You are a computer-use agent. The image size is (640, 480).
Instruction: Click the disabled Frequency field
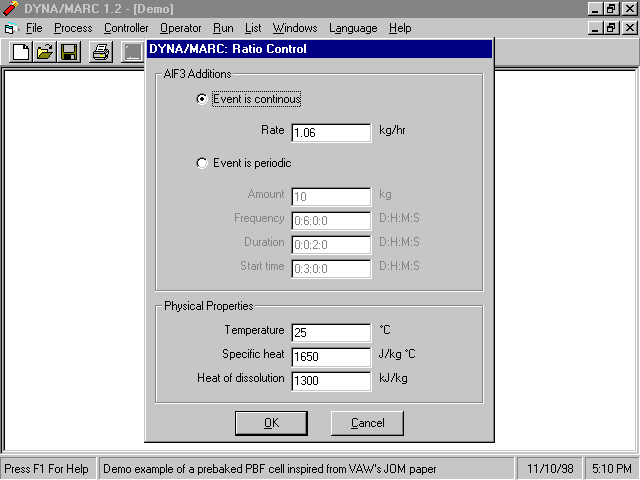point(331,221)
